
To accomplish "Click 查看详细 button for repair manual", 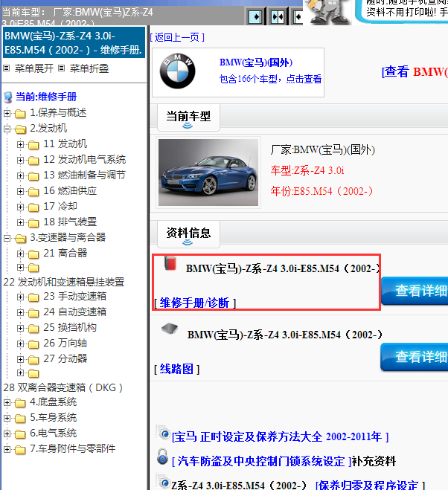I will [x=415, y=291].
